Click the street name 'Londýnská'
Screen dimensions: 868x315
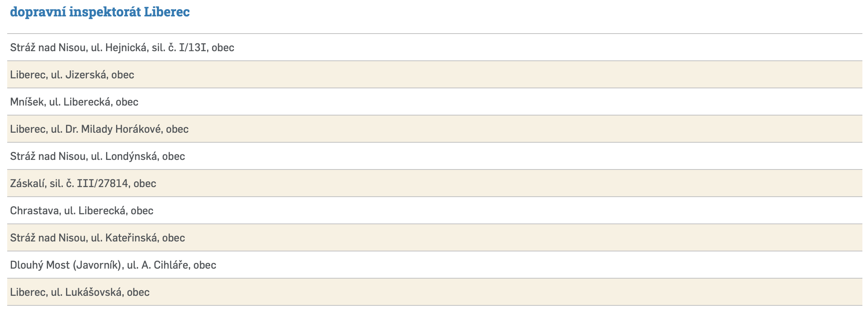click(x=131, y=156)
